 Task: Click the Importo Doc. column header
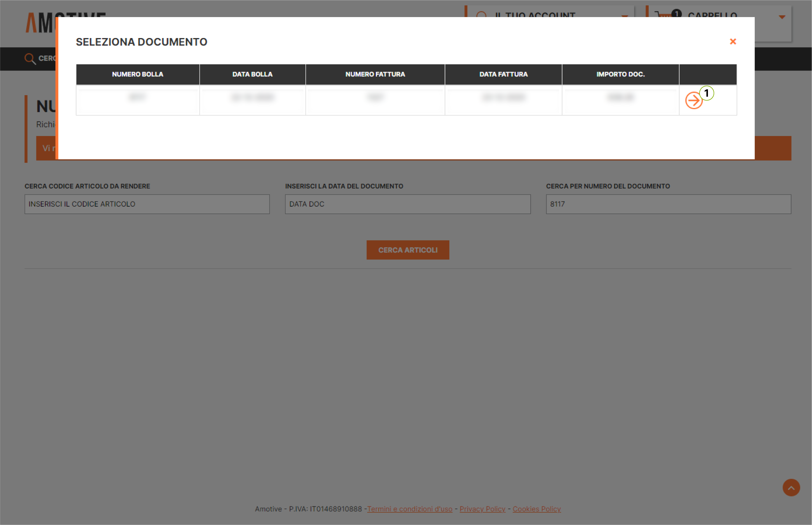click(620, 74)
